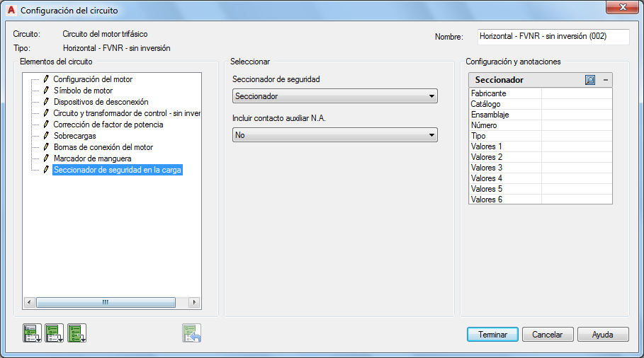Click insert icon with all rows highlighted green
644x358 pixels.
(77, 333)
